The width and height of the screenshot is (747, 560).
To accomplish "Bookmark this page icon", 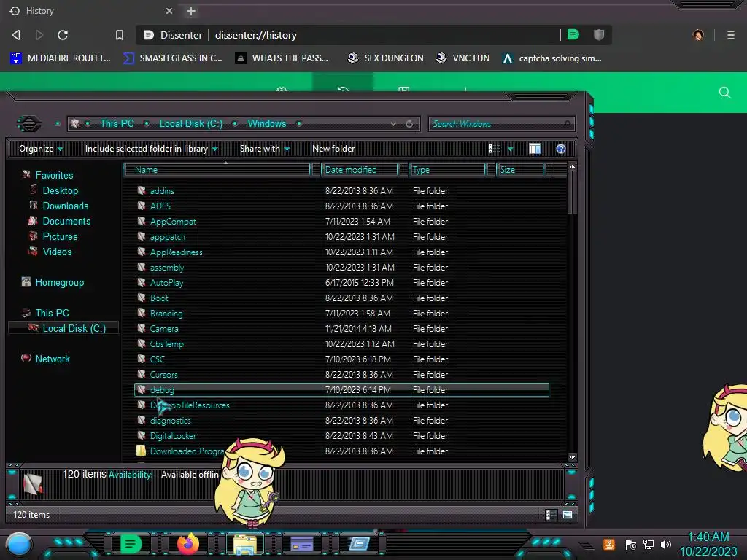I will [x=120, y=35].
